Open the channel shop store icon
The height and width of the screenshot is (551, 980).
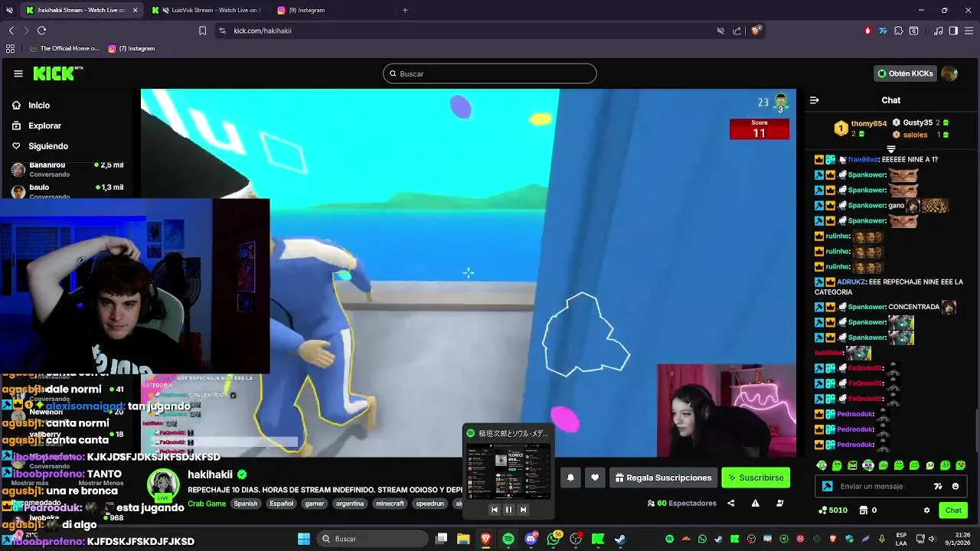(x=863, y=510)
